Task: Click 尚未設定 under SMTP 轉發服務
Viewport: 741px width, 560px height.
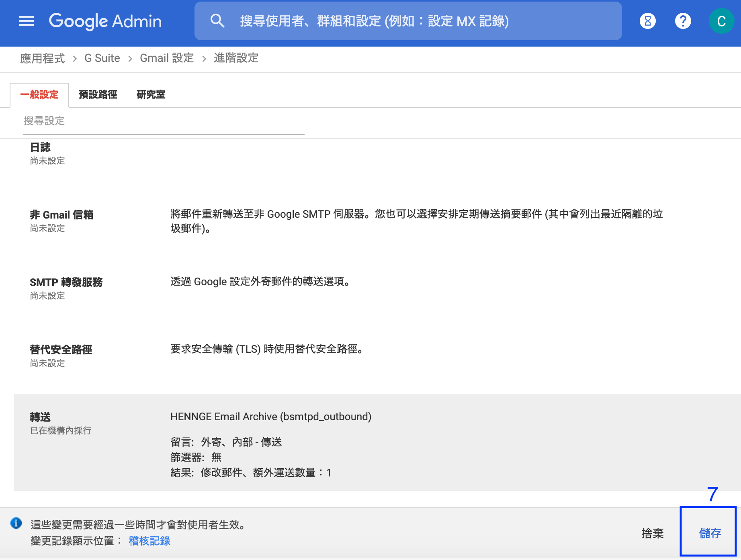Action: pos(47,296)
